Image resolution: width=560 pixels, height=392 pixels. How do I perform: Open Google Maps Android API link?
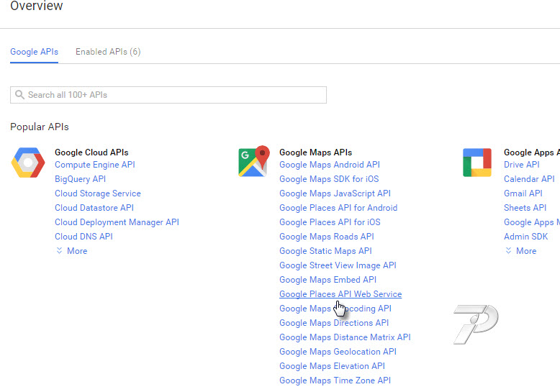pyautogui.click(x=329, y=165)
